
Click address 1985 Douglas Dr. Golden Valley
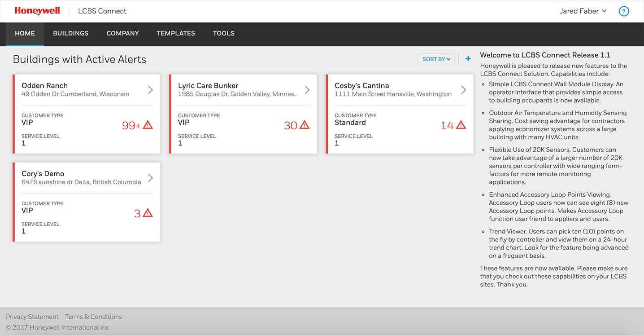coord(238,94)
